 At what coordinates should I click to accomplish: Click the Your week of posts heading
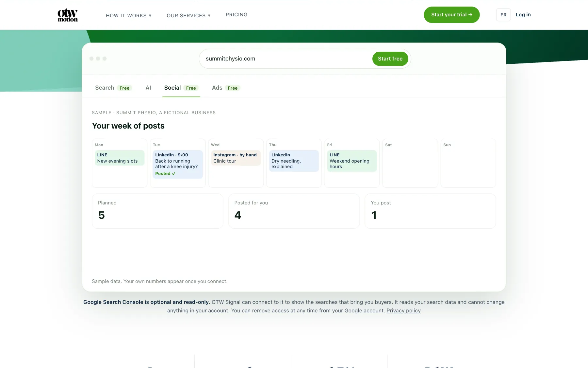pyautogui.click(x=128, y=126)
